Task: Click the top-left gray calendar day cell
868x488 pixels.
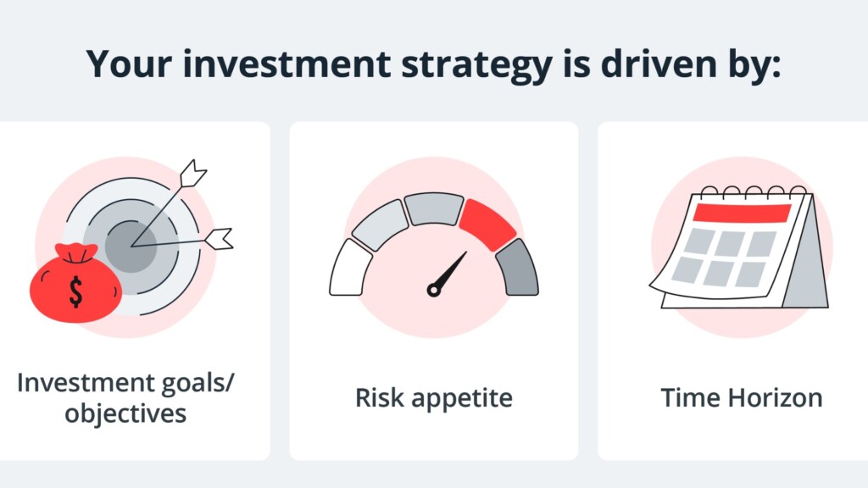Action: click(x=699, y=241)
